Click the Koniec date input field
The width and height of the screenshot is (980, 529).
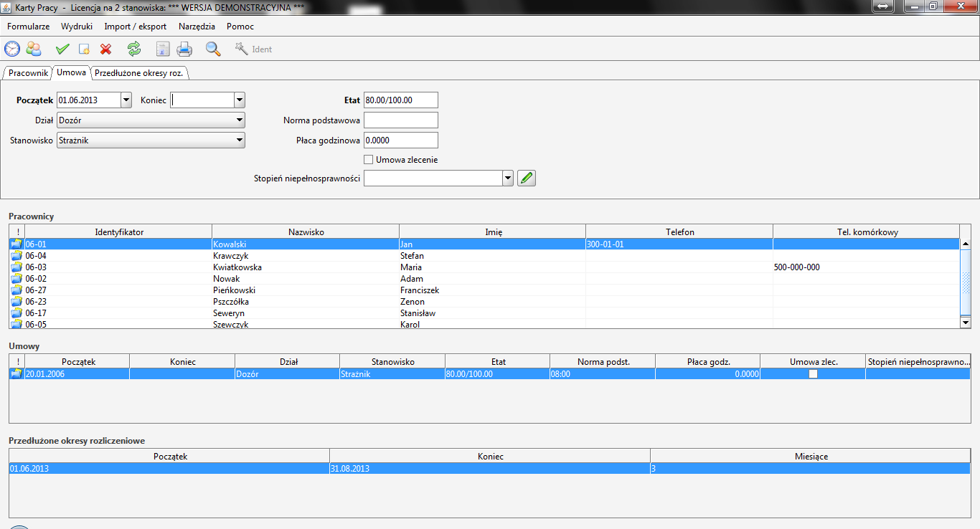coord(202,100)
